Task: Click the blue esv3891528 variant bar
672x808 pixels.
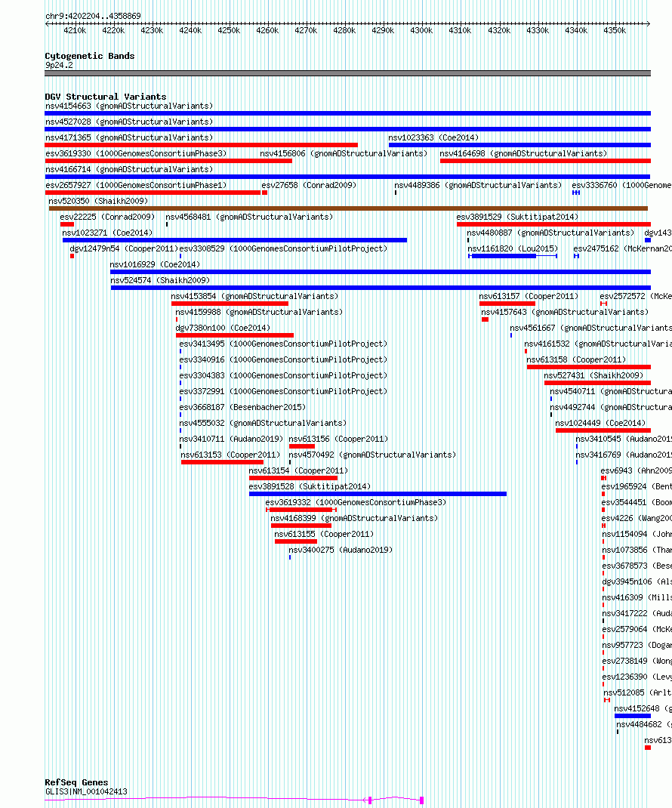Action: coord(378,494)
